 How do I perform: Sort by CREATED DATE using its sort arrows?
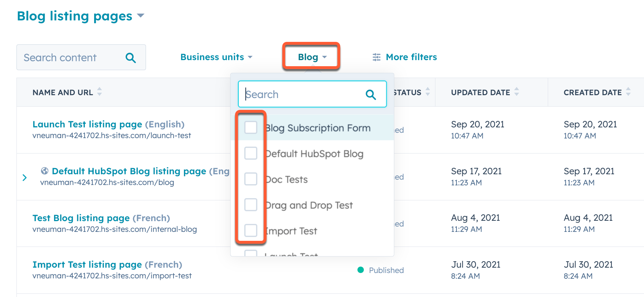tap(628, 92)
